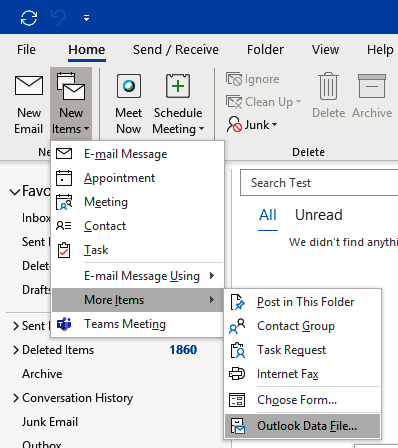This screenshot has width=398, height=448.
Task: Switch to the Home ribbon tab
Action: coord(87,50)
